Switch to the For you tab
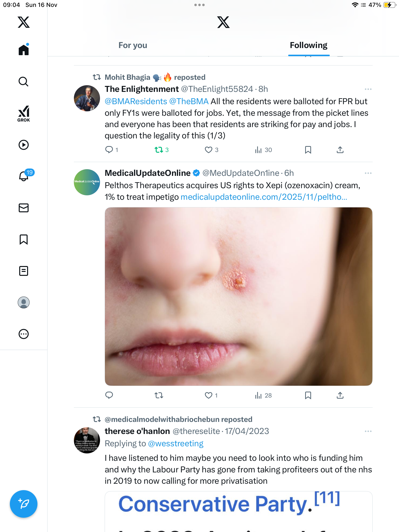The height and width of the screenshot is (532, 399). (133, 45)
